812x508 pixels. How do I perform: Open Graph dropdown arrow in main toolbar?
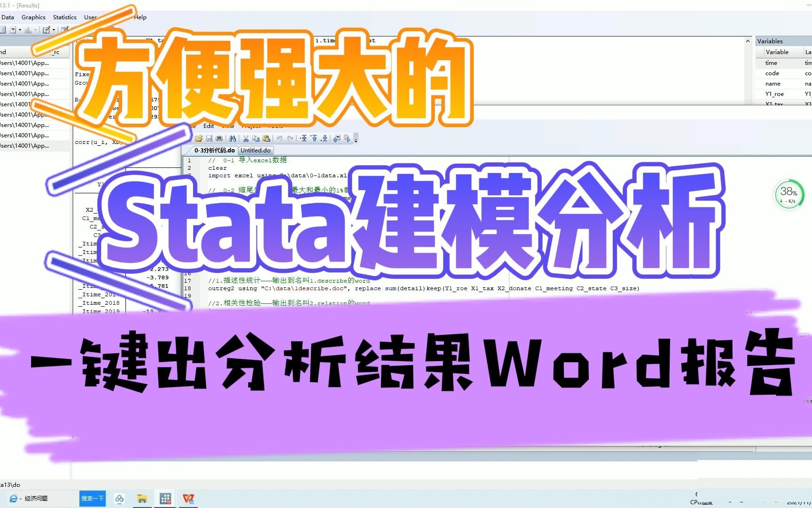tap(35, 30)
